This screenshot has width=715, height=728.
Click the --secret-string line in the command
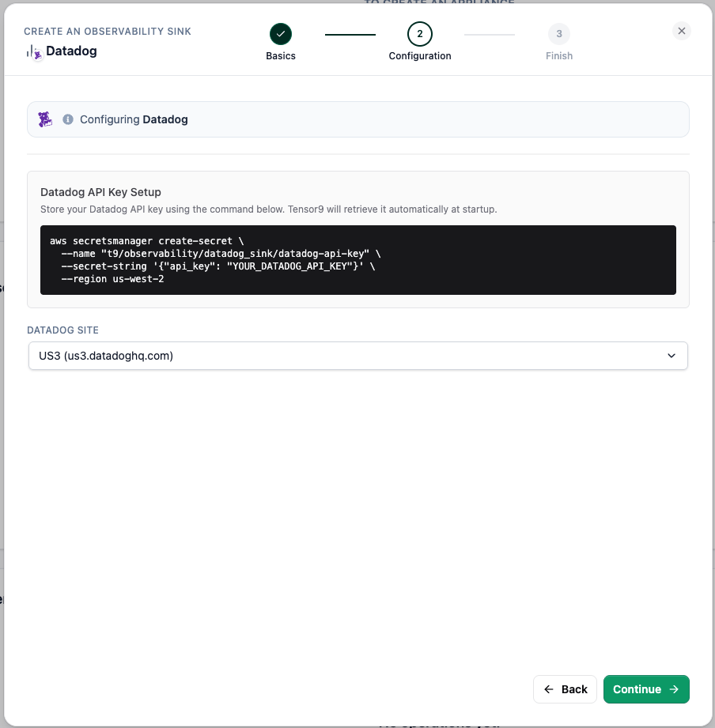pyautogui.click(x=218, y=266)
